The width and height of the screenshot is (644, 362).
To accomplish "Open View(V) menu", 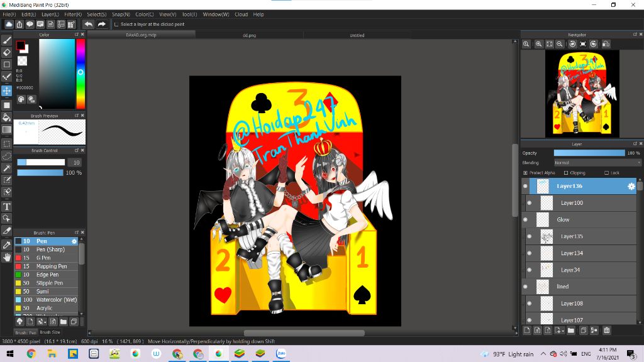I will pos(167,14).
